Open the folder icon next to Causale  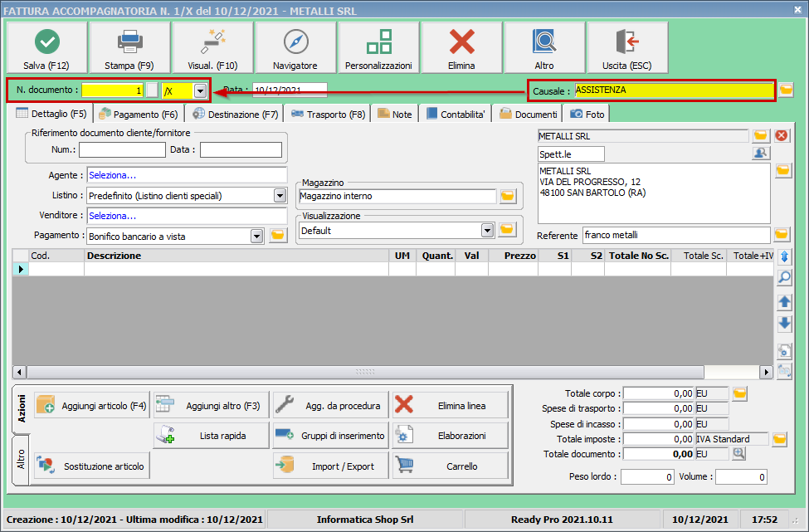tap(786, 90)
